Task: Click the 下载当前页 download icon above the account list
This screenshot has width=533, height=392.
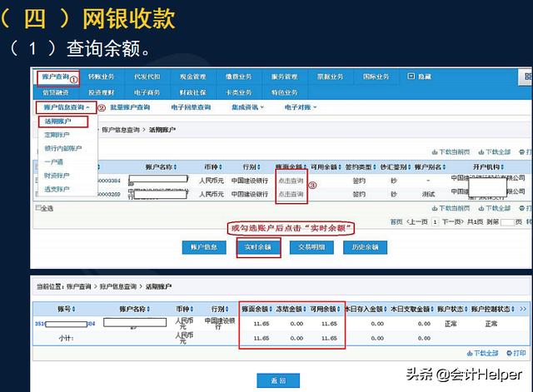Action: [435, 152]
